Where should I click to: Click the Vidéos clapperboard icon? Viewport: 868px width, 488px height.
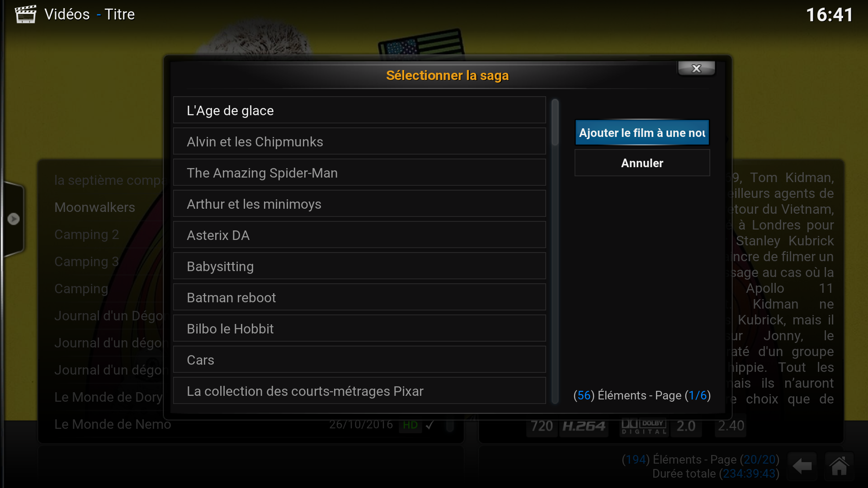pos(25,14)
